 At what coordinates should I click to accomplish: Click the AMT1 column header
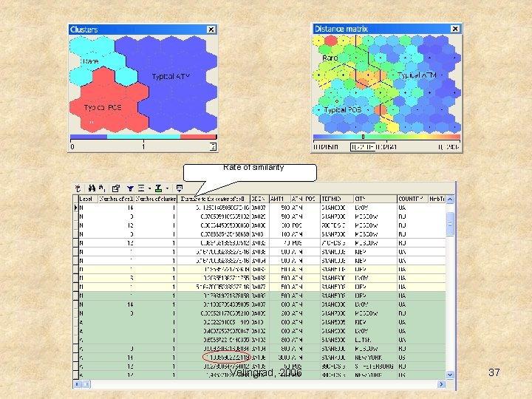(279, 199)
